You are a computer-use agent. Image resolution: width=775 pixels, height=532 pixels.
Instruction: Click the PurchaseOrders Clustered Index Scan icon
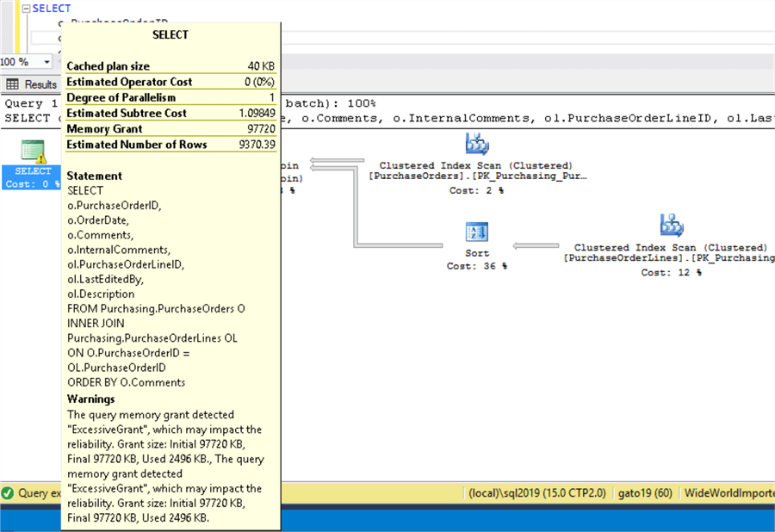tap(476, 145)
